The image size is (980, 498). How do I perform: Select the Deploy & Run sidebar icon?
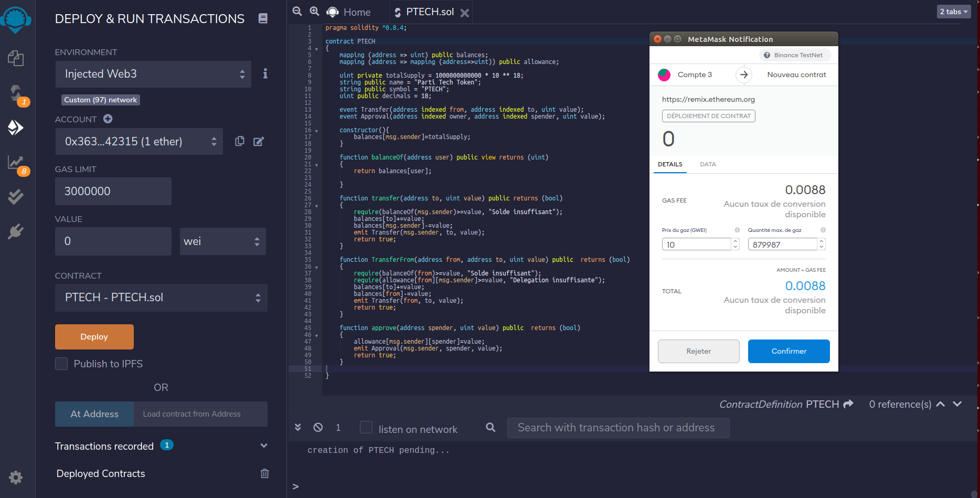coord(16,127)
